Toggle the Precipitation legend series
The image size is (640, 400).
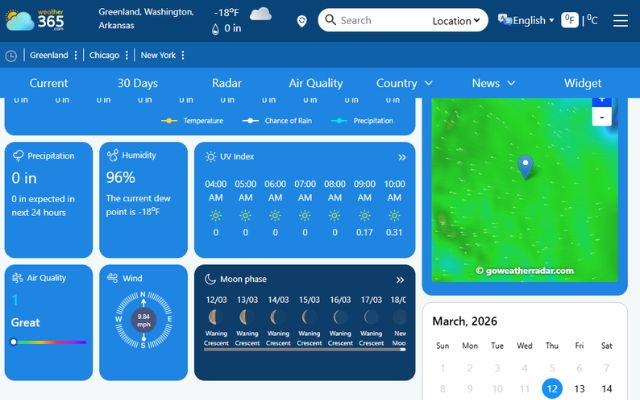click(x=362, y=121)
